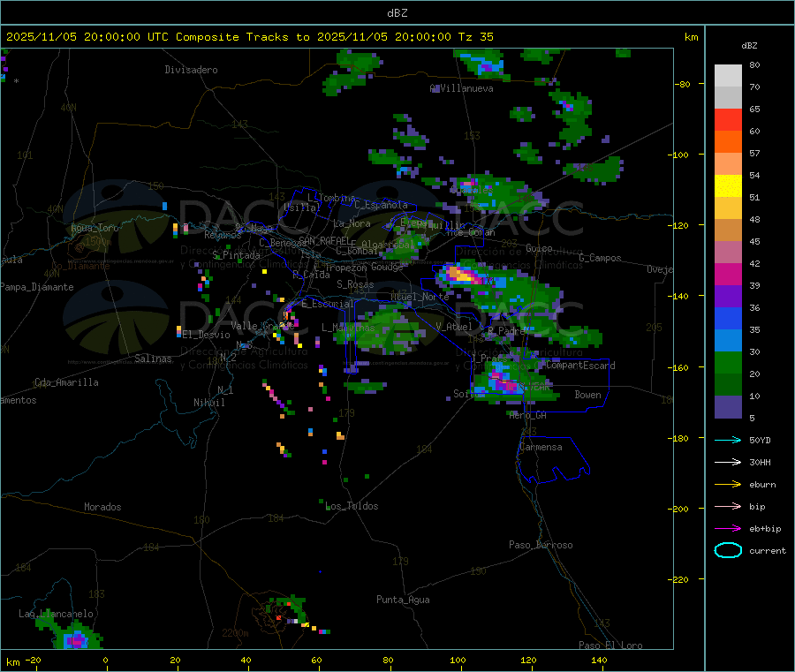The height and width of the screenshot is (672, 795).
Task: Click the magenta eb+bip arrow in legend
Action: tap(728, 529)
